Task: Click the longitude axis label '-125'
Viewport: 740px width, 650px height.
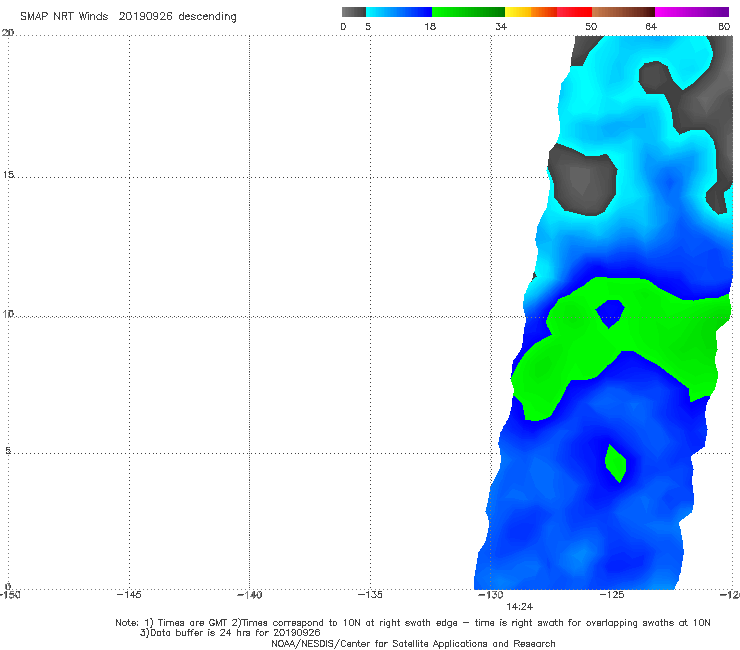Action: 612,595
